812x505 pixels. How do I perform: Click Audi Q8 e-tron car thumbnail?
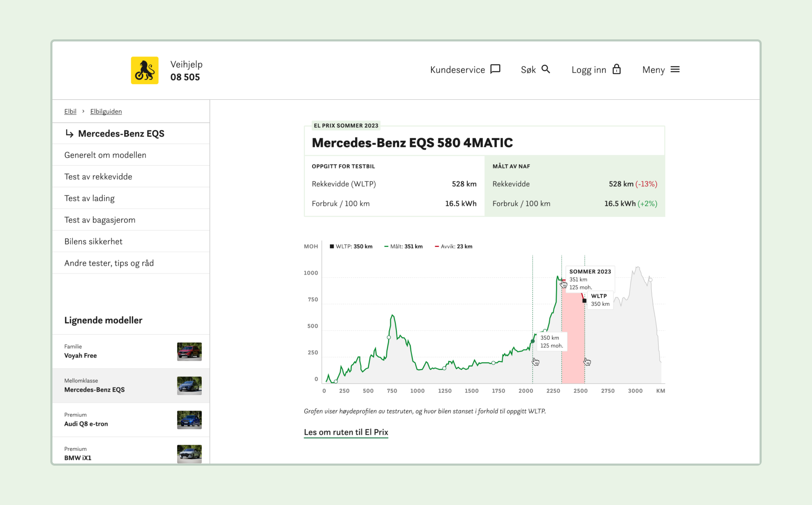pos(189,420)
